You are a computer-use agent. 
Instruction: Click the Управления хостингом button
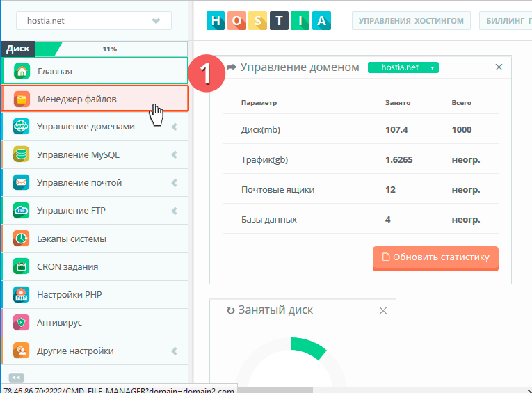click(x=411, y=21)
